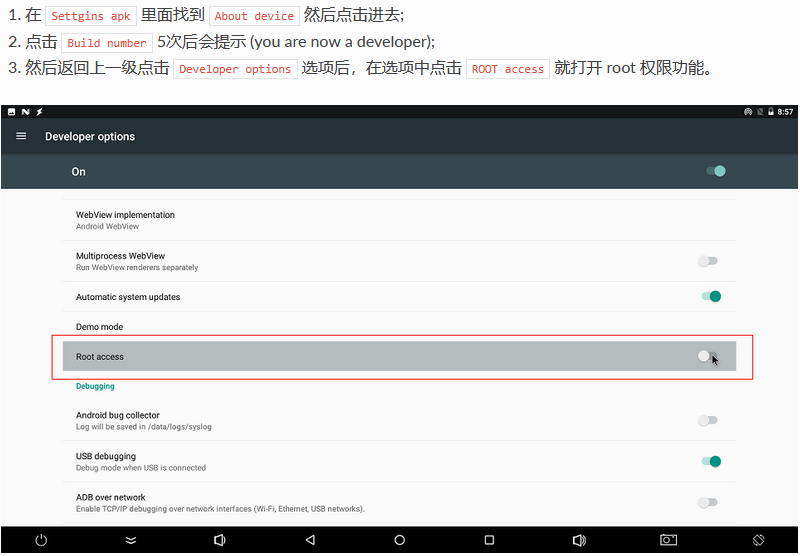Disable the Automatic system updates switch
Image resolution: width=800 pixels, height=556 pixels.
click(711, 296)
